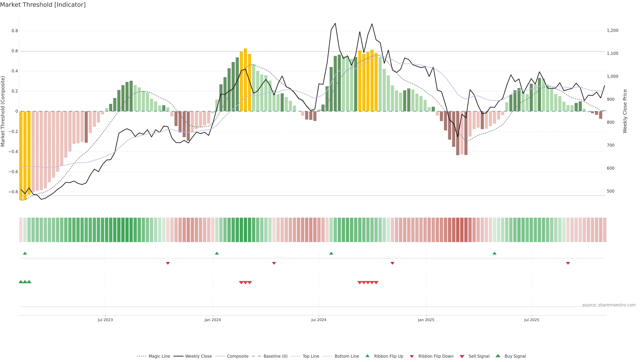Toggle the Buy Signal legend entry
Screen dimensions: 644x362
[x=515, y=356]
